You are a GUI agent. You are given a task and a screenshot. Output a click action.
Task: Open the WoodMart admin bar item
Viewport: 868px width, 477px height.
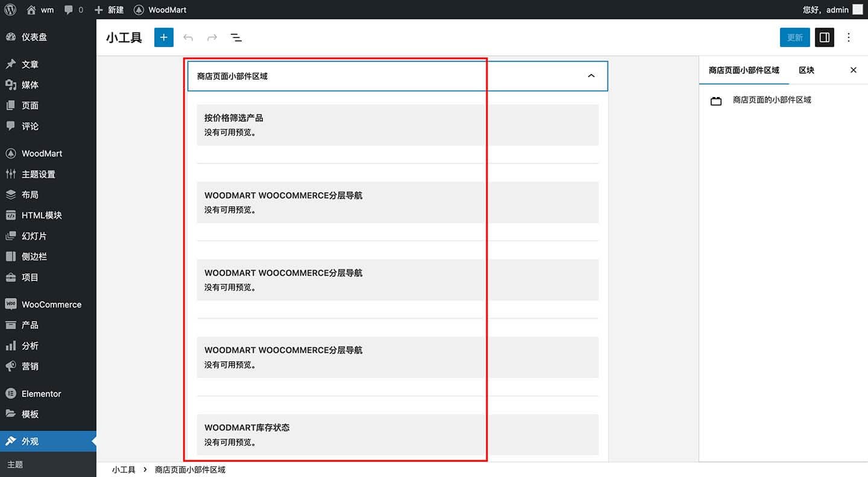160,10
